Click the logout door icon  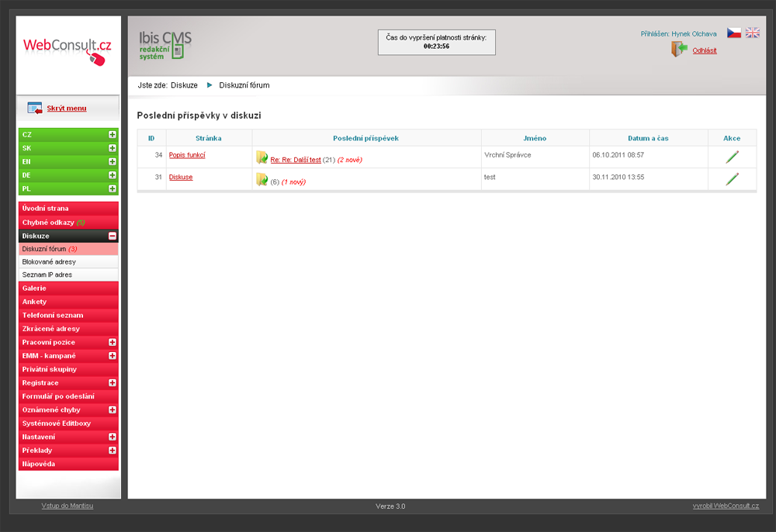(x=679, y=49)
